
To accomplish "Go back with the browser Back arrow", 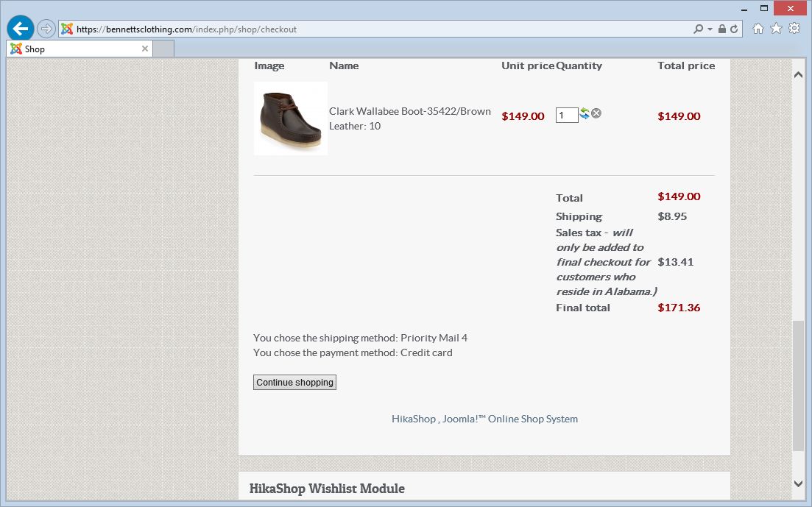I will [x=20, y=29].
